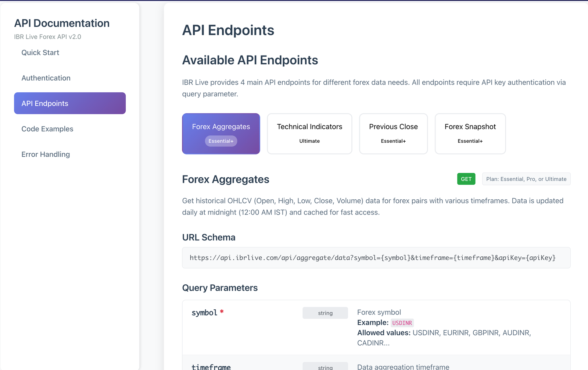Image resolution: width=588 pixels, height=370 pixels.
Task: Switch to the Technical Indicators endpoint card
Action: click(309, 134)
